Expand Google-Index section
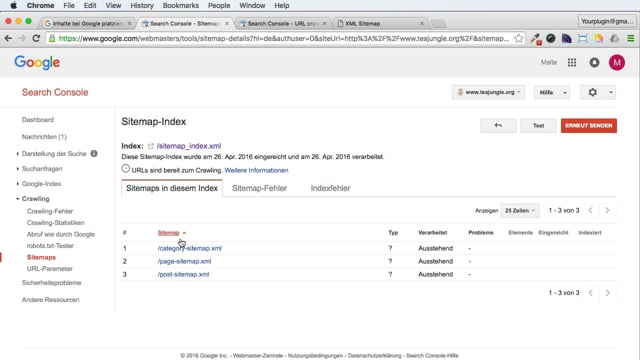The height and width of the screenshot is (360, 640). (x=18, y=184)
